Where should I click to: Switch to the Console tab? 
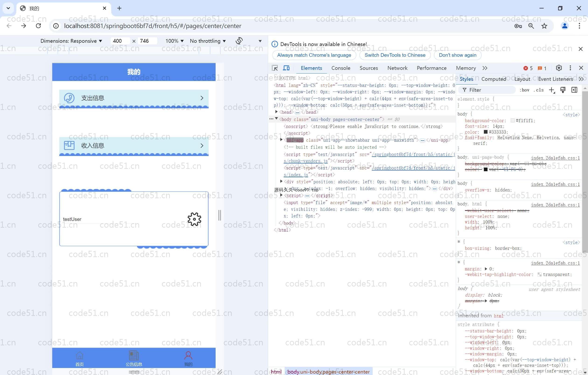click(341, 68)
